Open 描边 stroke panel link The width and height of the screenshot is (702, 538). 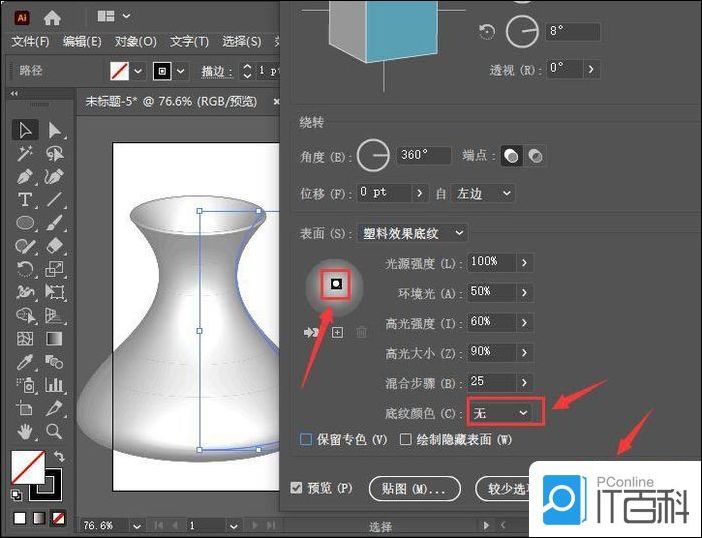[x=217, y=71]
